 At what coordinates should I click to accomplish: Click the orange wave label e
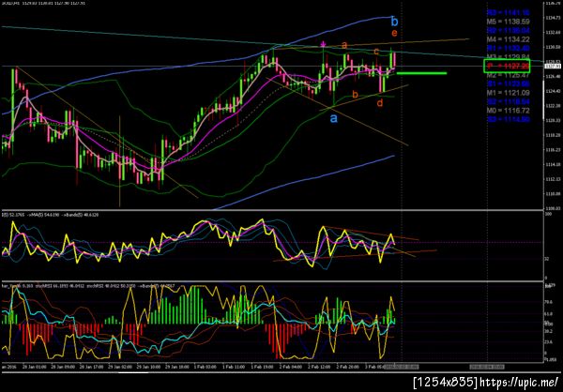pyautogui.click(x=394, y=34)
